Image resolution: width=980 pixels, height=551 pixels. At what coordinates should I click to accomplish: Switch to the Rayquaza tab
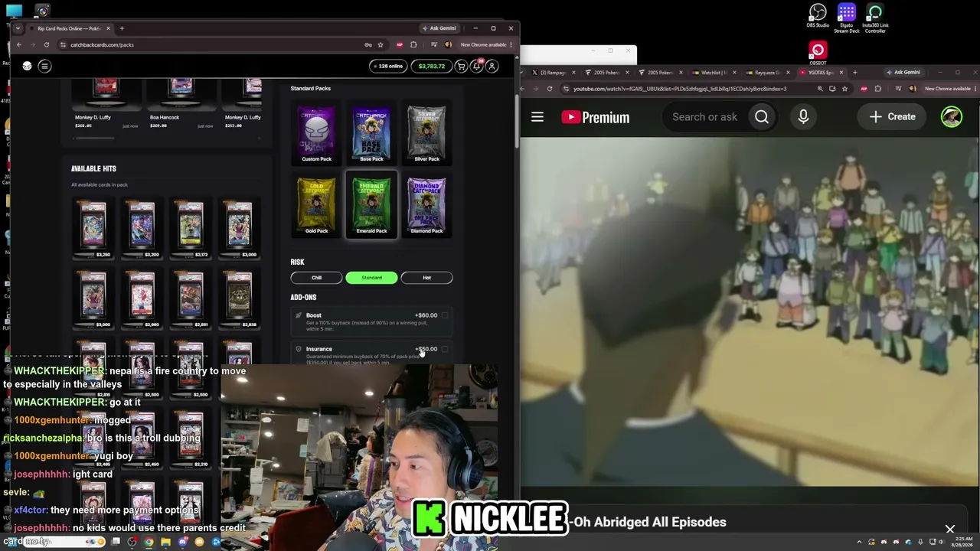tap(768, 73)
